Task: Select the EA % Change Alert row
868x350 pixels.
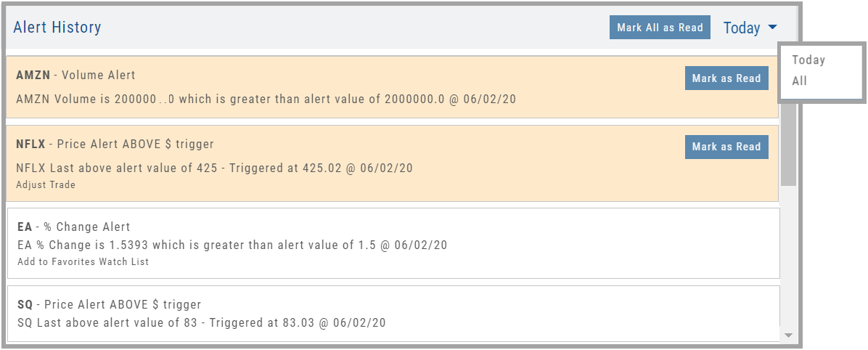Action: coord(392,243)
